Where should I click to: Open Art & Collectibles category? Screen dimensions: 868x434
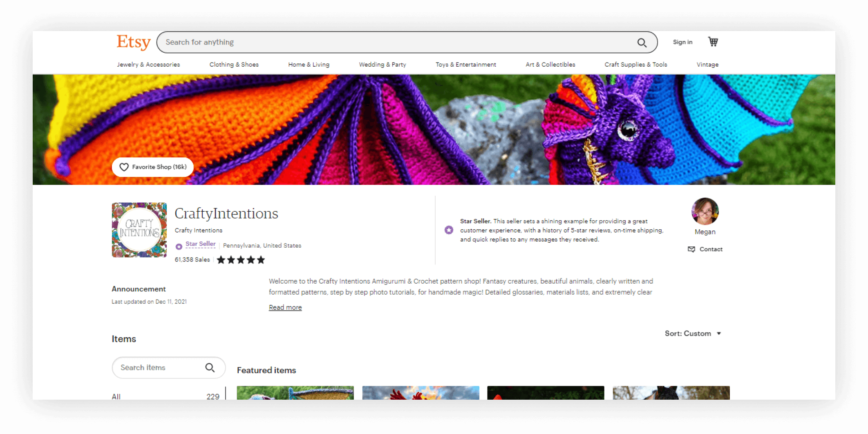coord(550,65)
